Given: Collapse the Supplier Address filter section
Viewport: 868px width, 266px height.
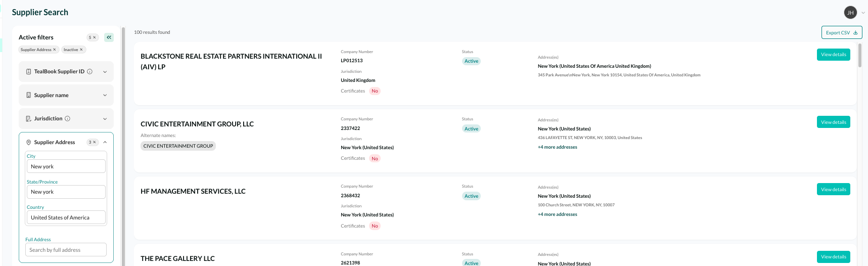Looking at the screenshot, I should [x=105, y=142].
